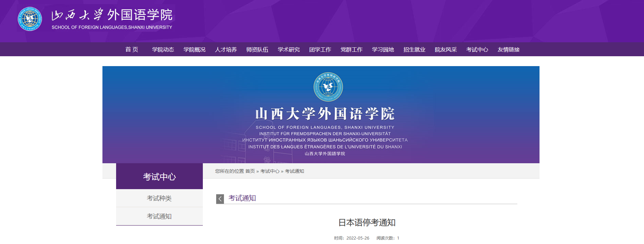This screenshot has height=244, width=644.
Task: Open the 学院概况 navigation item
Action: [x=195, y=49]
